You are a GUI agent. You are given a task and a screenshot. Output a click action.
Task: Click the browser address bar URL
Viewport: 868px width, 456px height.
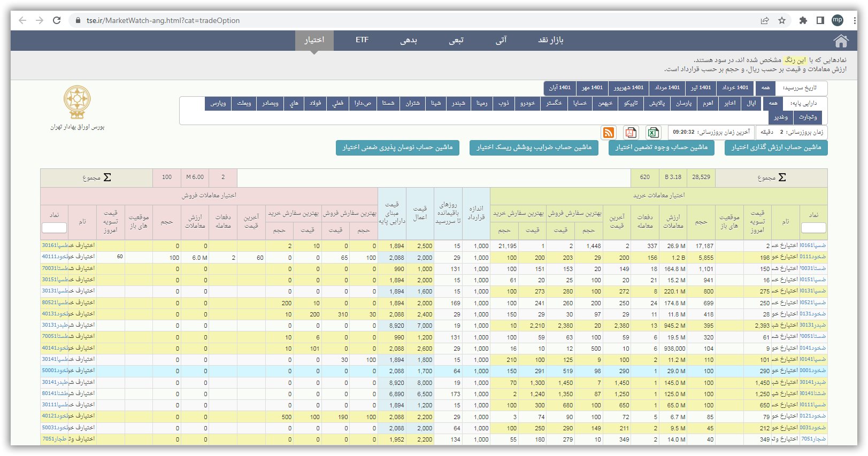(x=163, y=20)
